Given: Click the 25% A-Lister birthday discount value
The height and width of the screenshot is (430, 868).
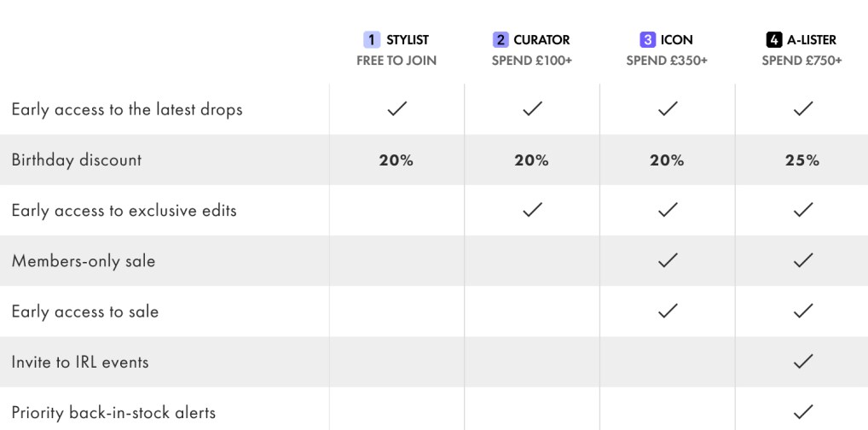Looking at the screenshot, I should pos(802,160).
